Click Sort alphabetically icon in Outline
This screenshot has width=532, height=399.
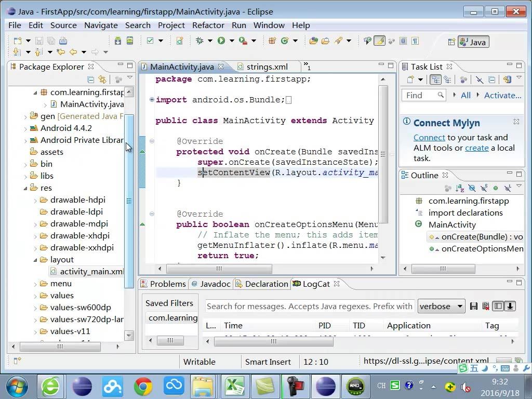point(460,188)
